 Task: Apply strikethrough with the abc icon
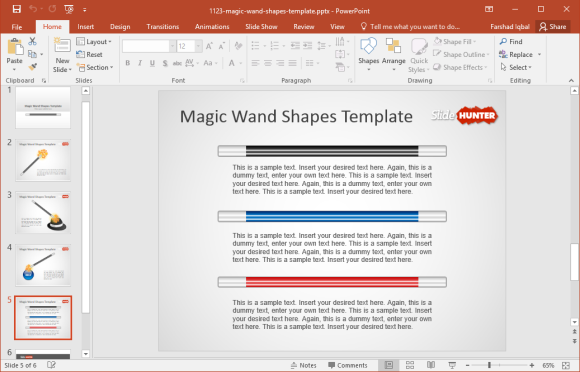pyautogui.click(x=177, y=63)
